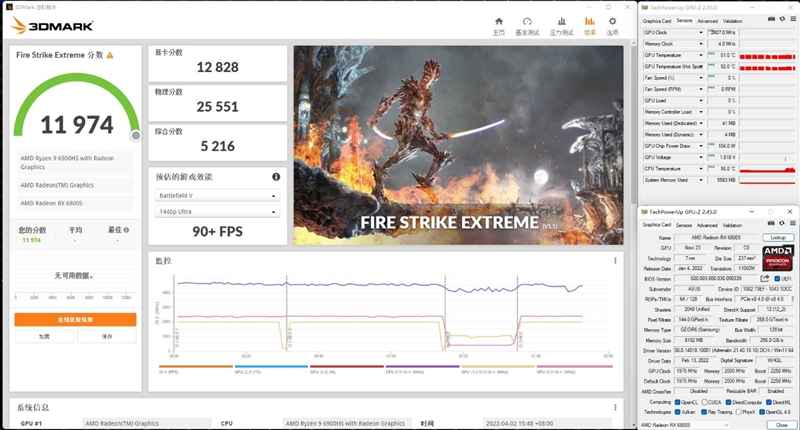Toggle the Vulkan checkbox
Image resolution: width=800 pixels, height=430 pixels.
coord(678,412)
